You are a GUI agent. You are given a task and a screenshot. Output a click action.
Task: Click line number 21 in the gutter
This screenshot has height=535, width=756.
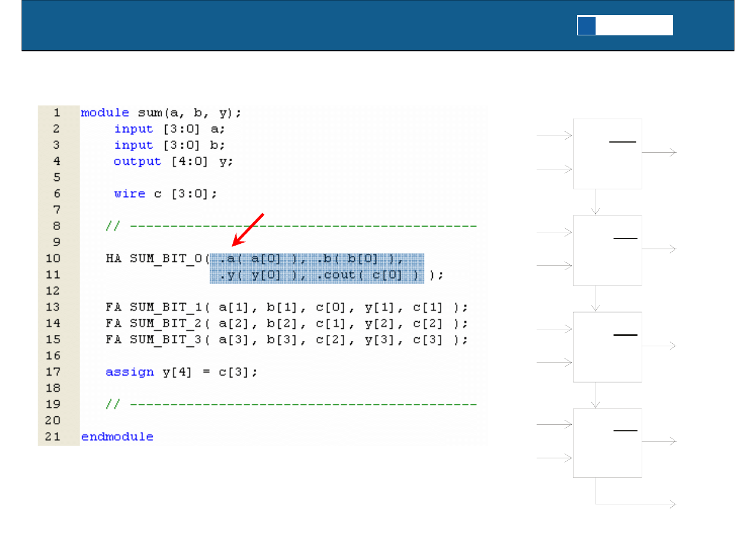coord(53,437)
